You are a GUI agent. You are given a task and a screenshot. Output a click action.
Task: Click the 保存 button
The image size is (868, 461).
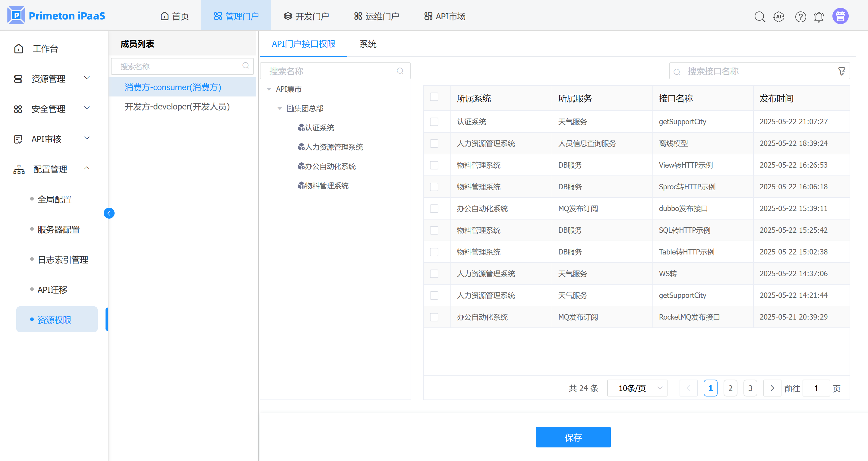click(573, 437)
